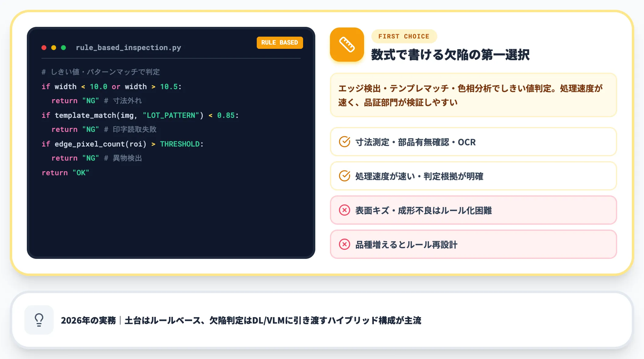Screen dimensions: 644x359
Task: Click comment 寸法外れ in code
Action: pyautogui.click(x=123, y=101)
